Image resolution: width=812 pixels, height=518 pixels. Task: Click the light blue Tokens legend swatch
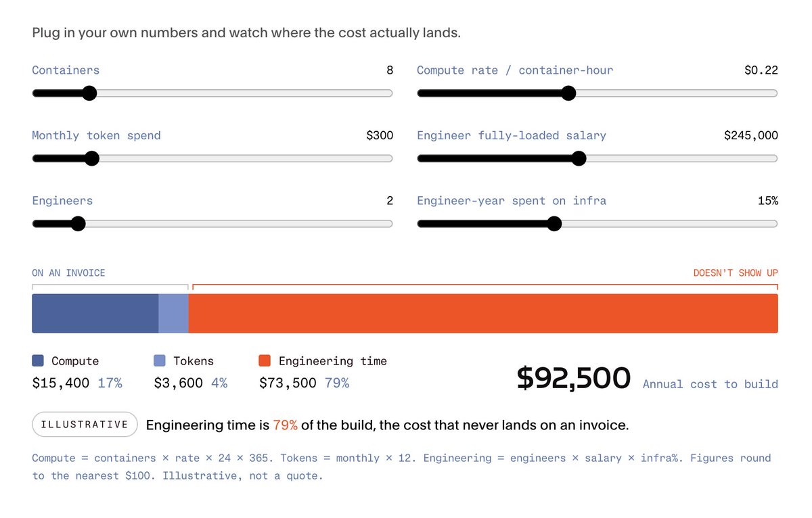pos(160,361)
